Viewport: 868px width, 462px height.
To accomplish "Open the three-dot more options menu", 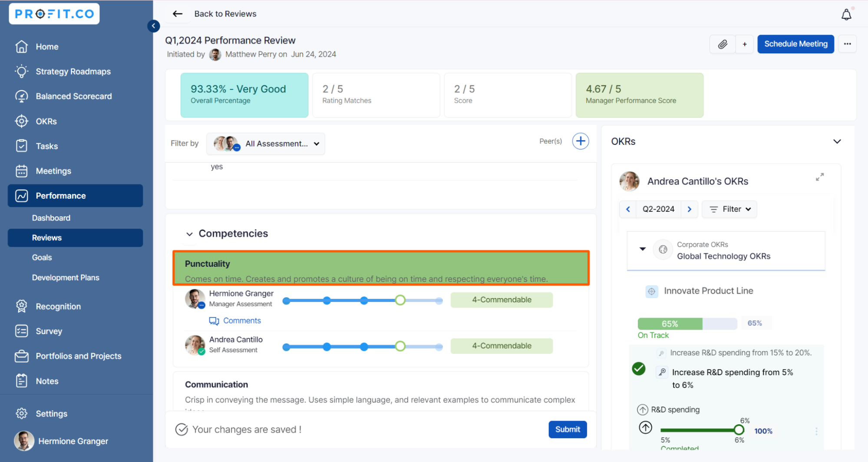I will point(847,44).
